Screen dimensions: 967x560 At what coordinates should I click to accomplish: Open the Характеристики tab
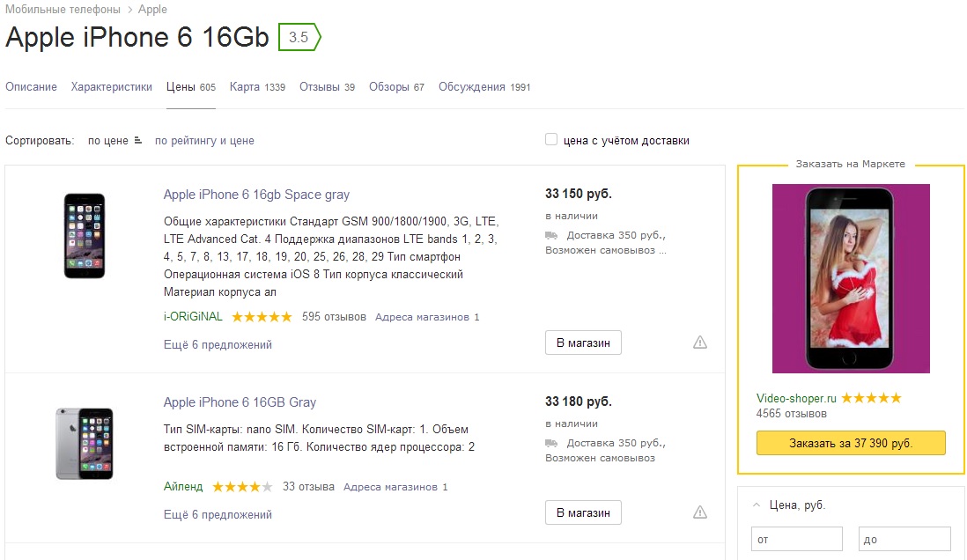(112, 87)
